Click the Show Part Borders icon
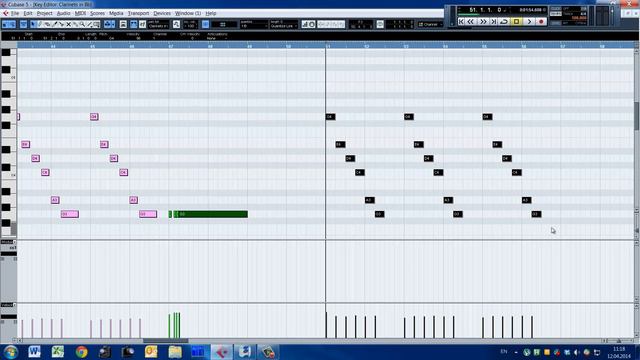The height and width of the screenshot is (360, 640). click(x=133, y=24)
